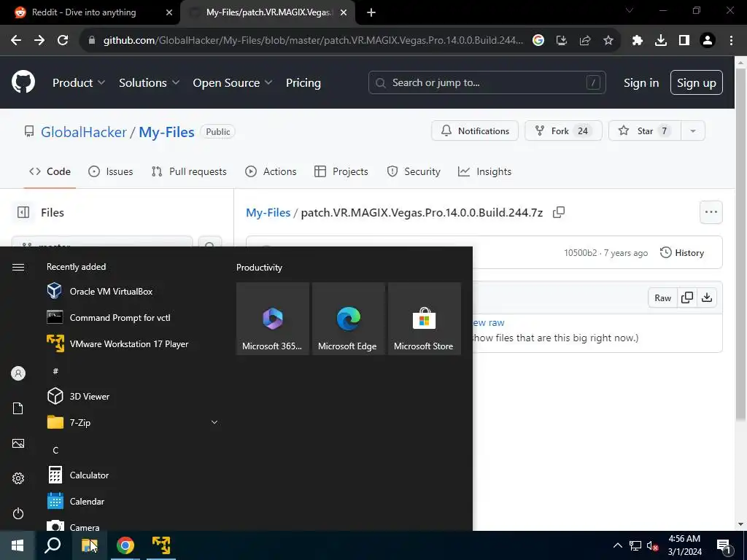Screen dimensions: 747x560
Task: Open Settings gear in Start sidebar
Action: [x=18, y=478]
